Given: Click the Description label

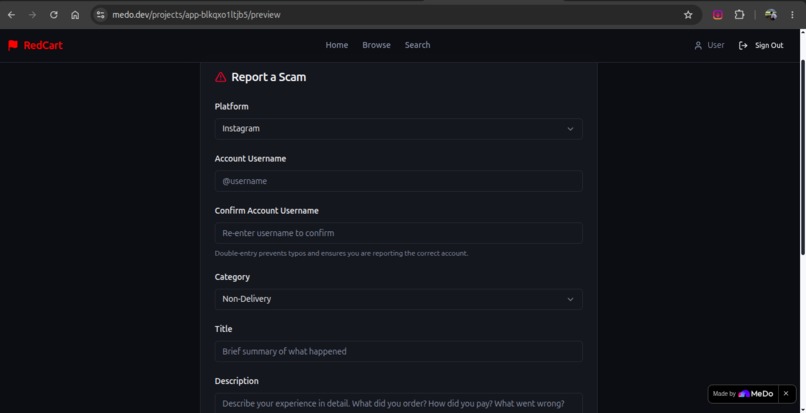Looking at the screenshot, I should coord(236,381).
